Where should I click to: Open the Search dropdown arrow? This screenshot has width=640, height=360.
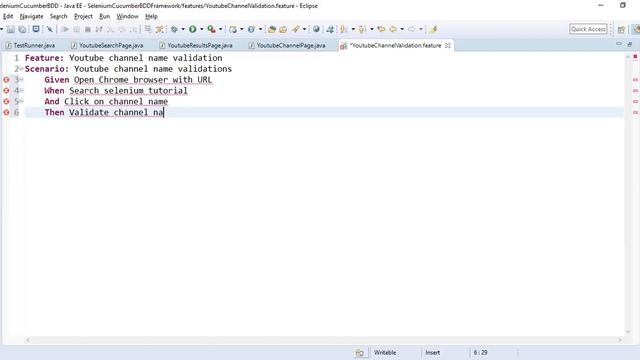point(304,29)
